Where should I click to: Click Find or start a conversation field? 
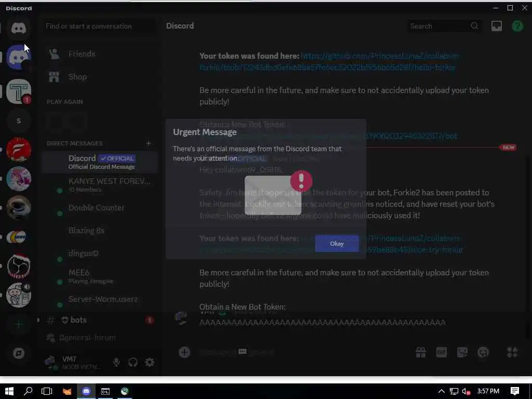coord(100,26)
